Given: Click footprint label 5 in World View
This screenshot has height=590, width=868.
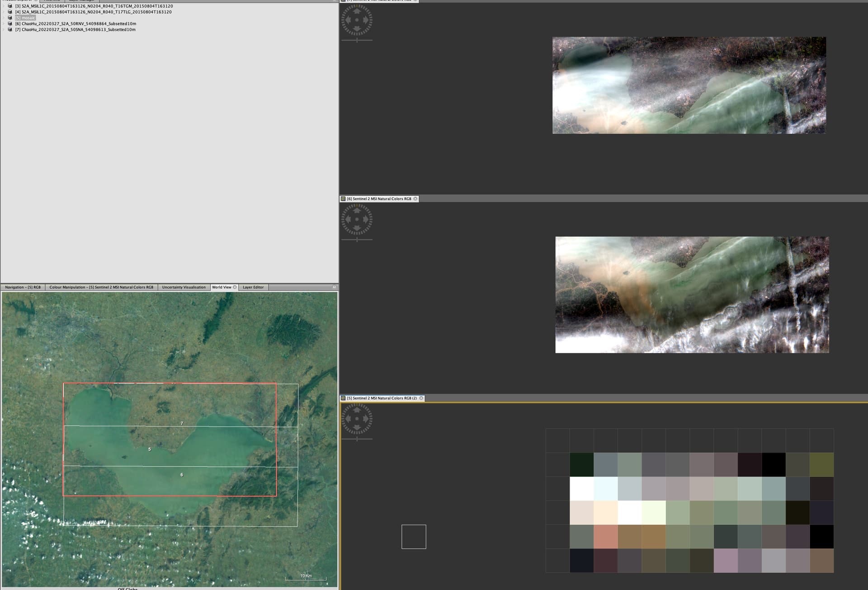Looking at the screenshot, I should point(149,449).
